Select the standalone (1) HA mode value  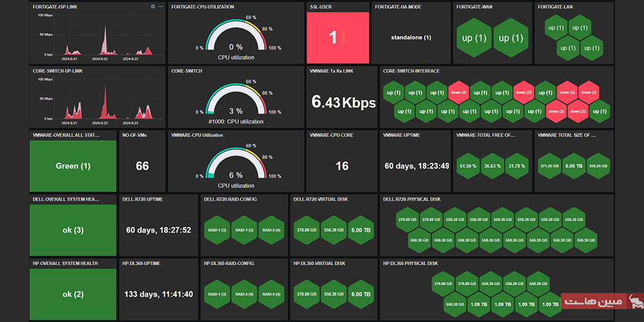pos(411,38)
